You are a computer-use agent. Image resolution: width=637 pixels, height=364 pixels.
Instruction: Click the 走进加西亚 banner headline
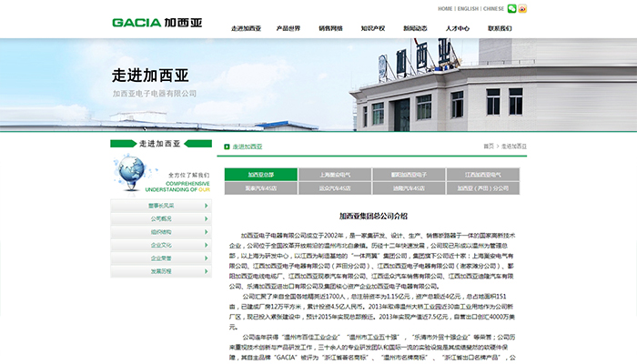(x=150, y=76)
